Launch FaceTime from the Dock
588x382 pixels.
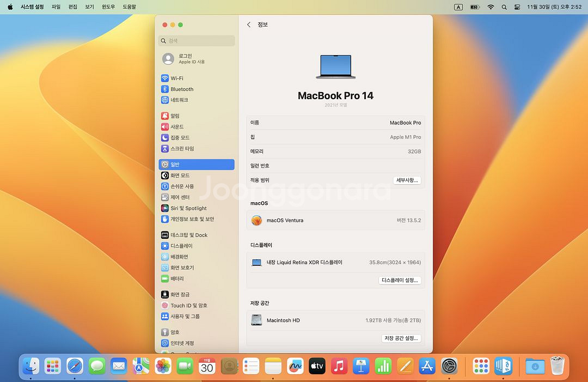(185, 366)
